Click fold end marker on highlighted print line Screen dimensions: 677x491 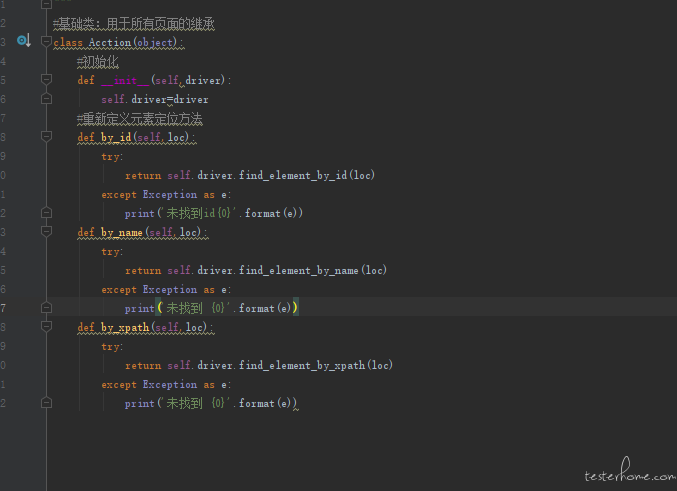46,307
